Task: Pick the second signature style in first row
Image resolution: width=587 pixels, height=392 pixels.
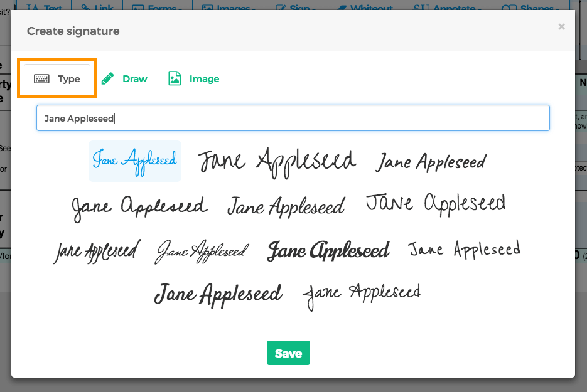Action: click(277, 162)
